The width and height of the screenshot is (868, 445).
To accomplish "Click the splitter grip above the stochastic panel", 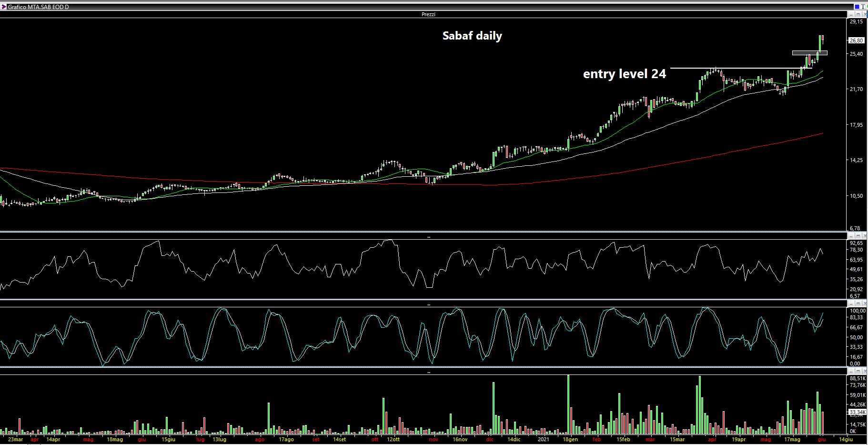I will pyautogui.click(x=429, y=304).
